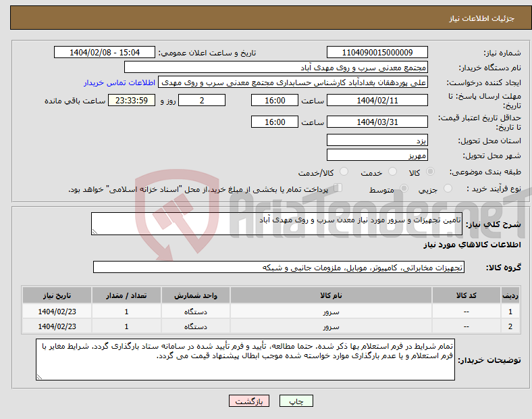
Task: Click the تعداد / مقدار column header
Action: (126, 295)
